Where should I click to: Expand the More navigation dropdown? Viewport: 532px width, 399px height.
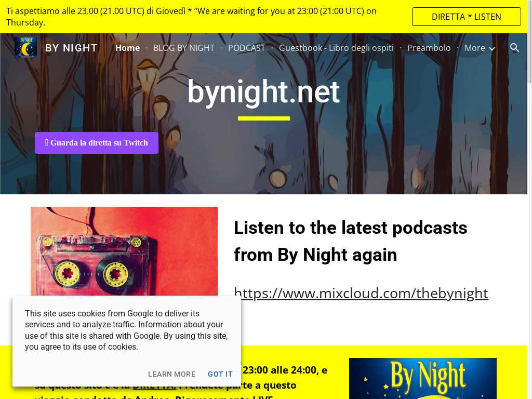point(480,48)
